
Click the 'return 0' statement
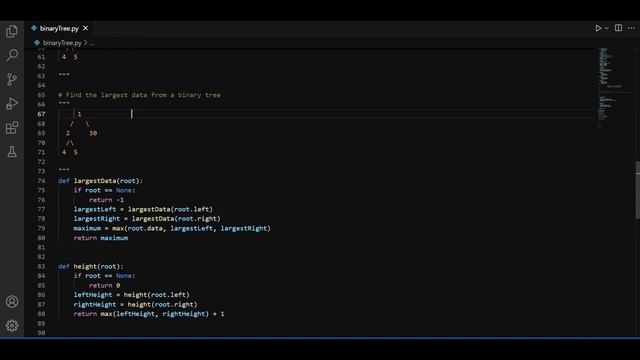[104, 285]
